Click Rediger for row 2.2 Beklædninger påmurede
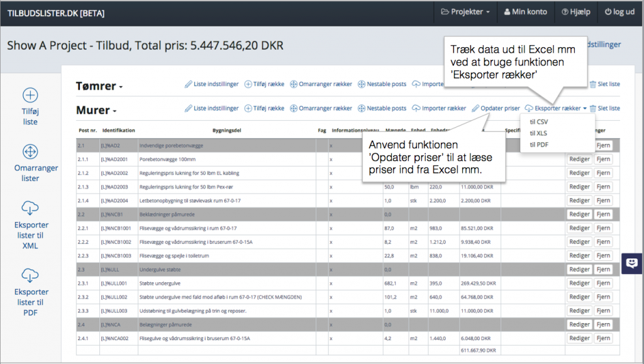The height and width of the screenshot is (364, 644). pos(579,214)
